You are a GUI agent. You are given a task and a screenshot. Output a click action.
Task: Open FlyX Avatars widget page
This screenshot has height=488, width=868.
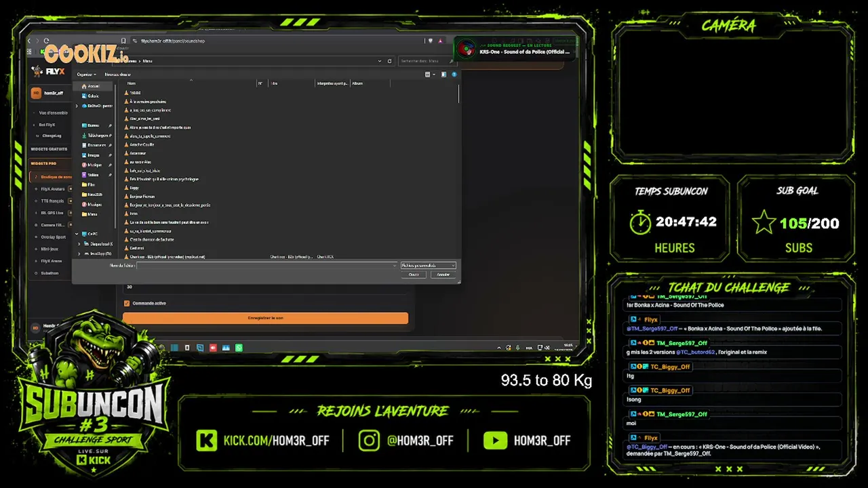(x=53, y=189)
